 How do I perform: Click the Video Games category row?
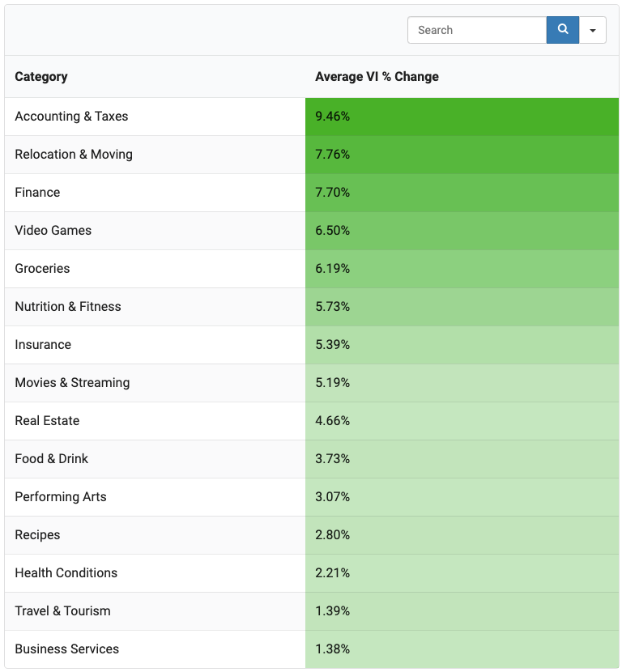(x=312, y=231)
